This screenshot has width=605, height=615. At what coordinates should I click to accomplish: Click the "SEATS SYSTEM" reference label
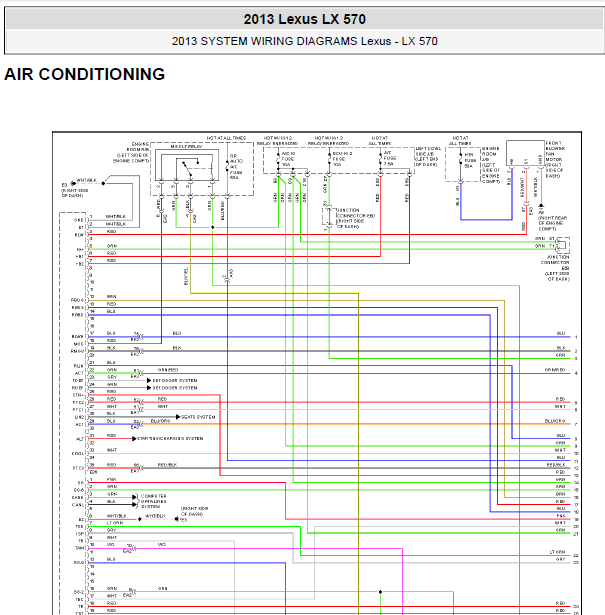tap(198, 417)
